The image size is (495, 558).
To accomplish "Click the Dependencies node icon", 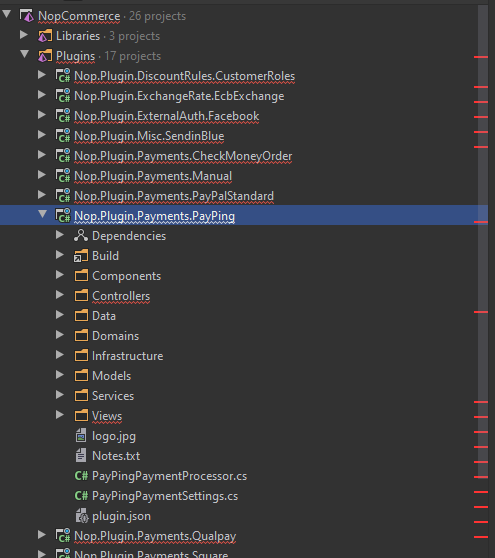I will [81, 236].
